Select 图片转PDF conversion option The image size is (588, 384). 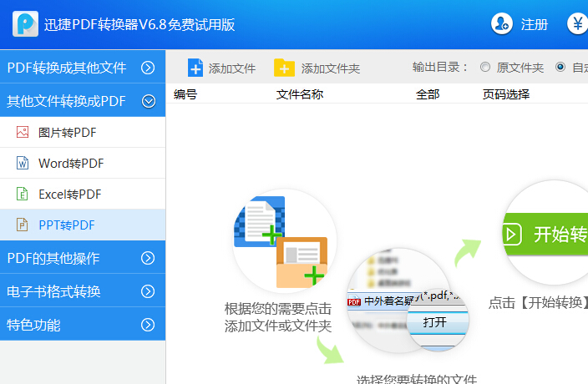click(83, 132)
